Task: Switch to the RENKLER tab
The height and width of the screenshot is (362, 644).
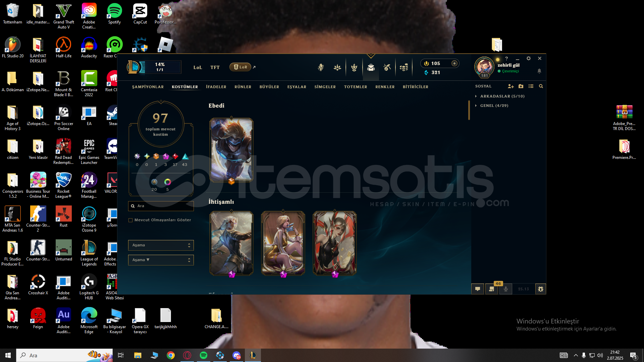Action: point(385,87)
